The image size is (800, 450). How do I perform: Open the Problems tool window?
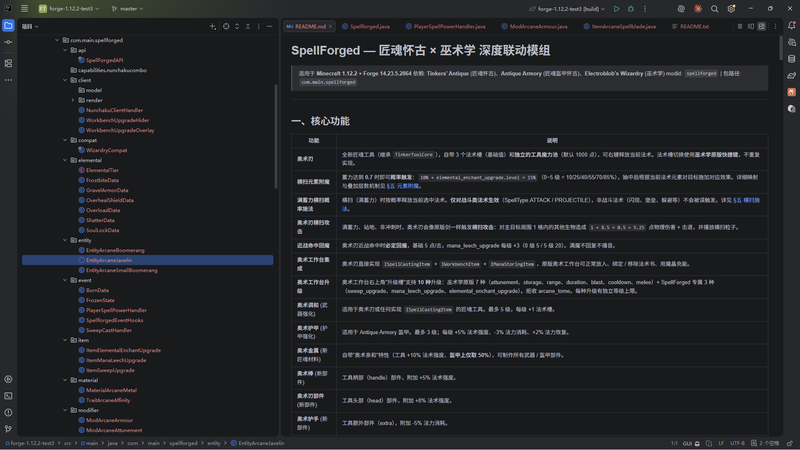(8, 412)
